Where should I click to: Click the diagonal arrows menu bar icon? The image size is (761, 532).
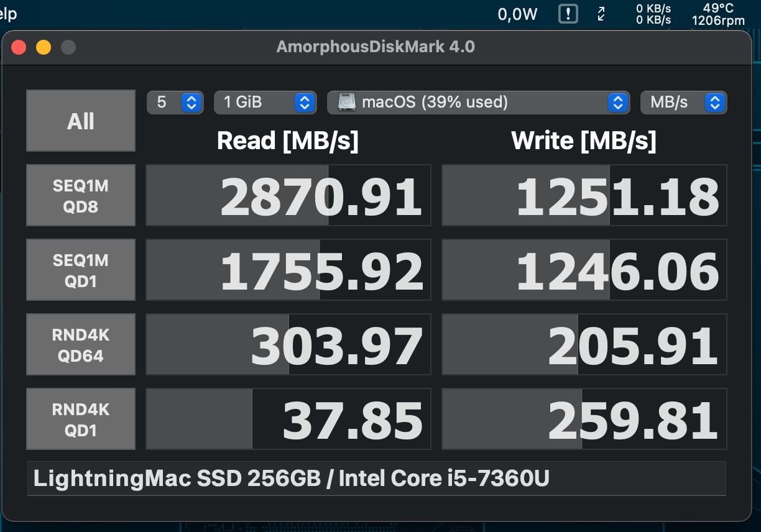click(601, 14)
